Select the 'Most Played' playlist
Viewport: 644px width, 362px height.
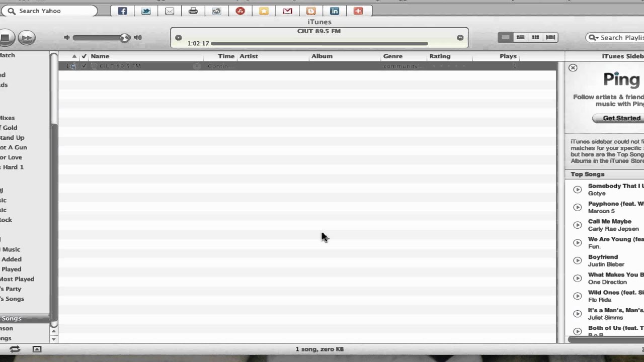coord(17,279)
